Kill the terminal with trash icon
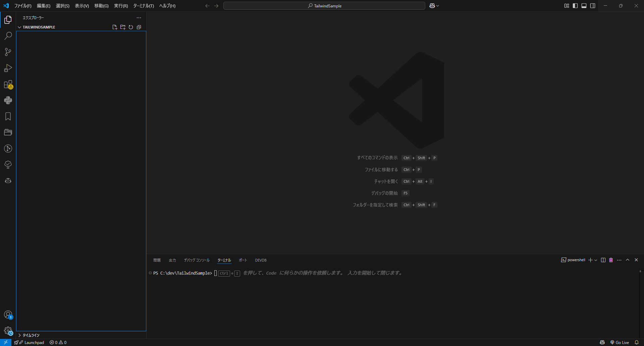Image resolution: width=644 pixels, height=346 pixels. point(611,260)
